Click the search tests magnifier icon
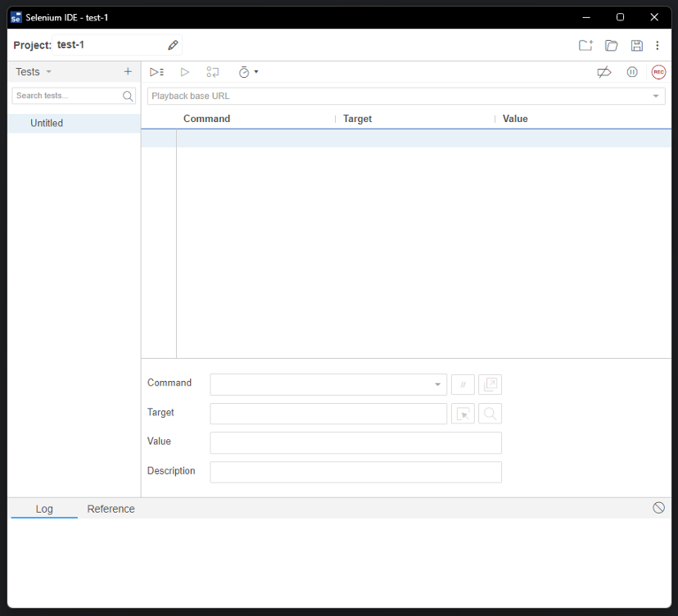Screen dimensions: 678x616 [128, 96]
